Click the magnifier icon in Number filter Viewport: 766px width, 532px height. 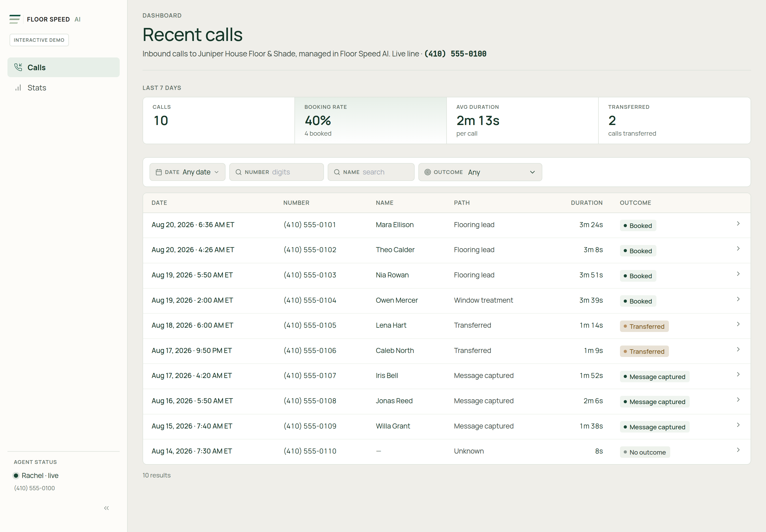click(x=239, y=172)
